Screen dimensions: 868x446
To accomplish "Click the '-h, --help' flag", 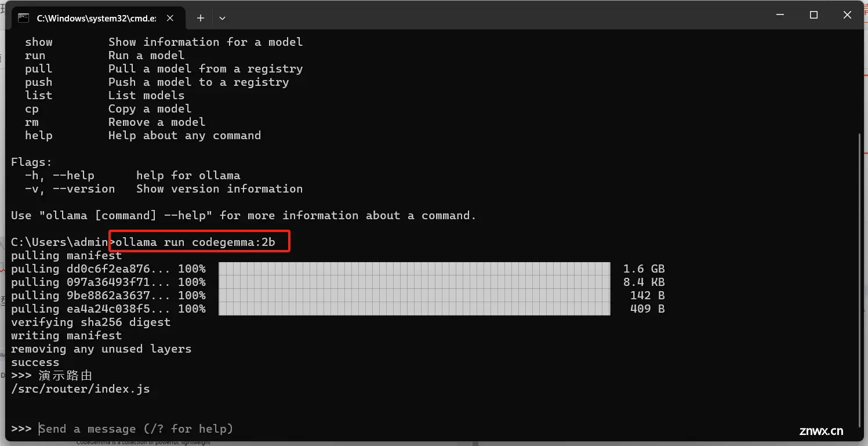I will pyautogui.click(x=60, y=175).
